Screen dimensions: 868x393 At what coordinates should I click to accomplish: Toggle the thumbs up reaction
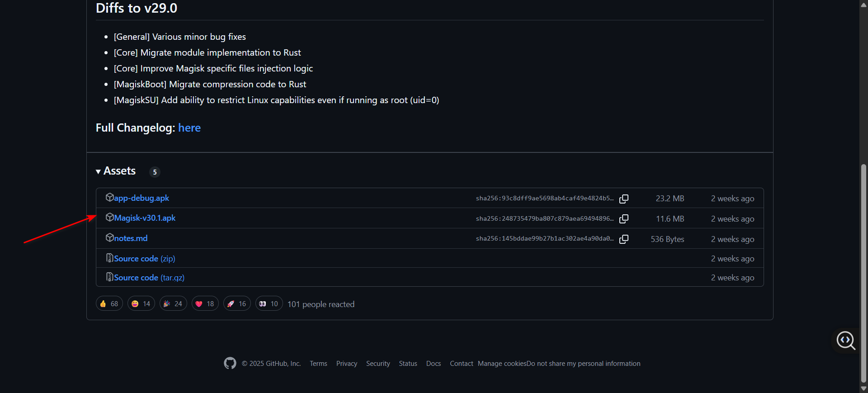[109, 303]
